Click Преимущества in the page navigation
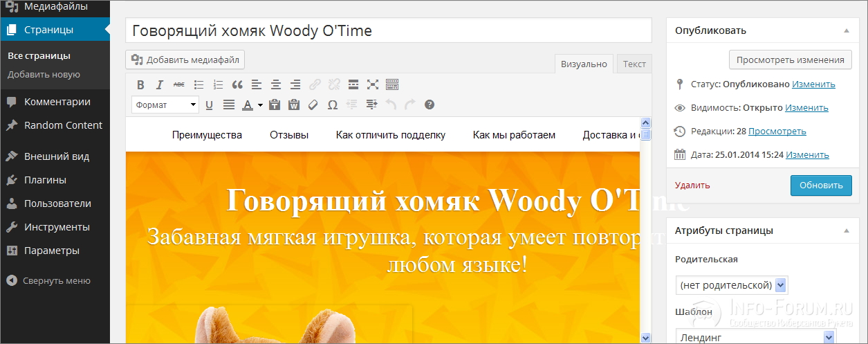Viewport: 868px width, 344px height. tap(207, 135)
